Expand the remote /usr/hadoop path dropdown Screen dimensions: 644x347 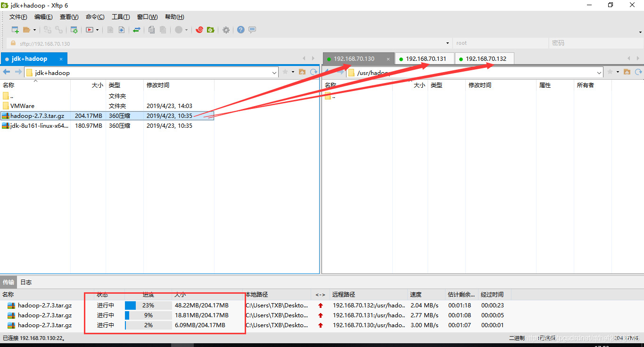tap(599, 73)
